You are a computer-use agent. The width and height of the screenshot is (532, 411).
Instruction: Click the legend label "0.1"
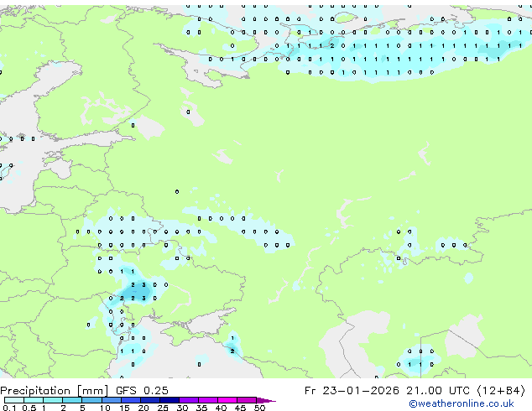pos(9,408)
